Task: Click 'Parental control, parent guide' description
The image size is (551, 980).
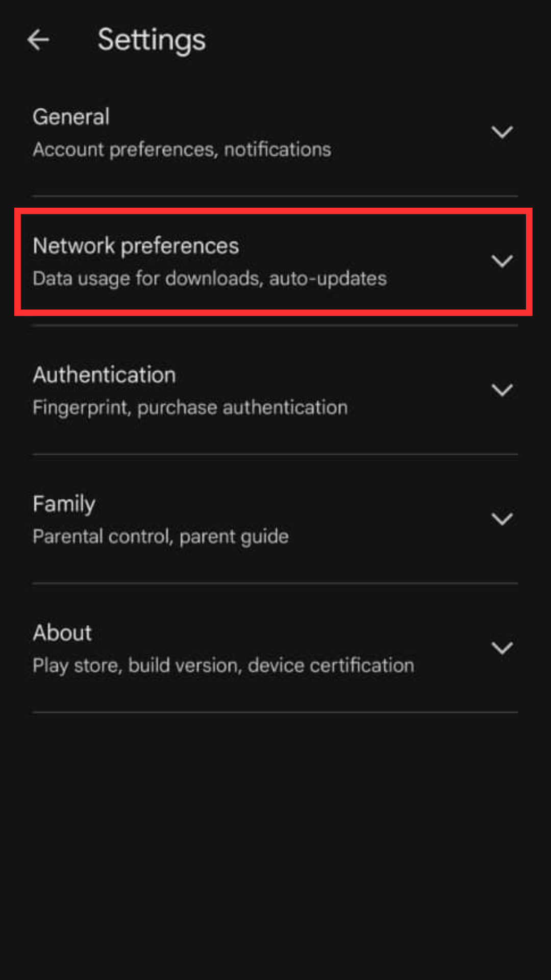Action: pos(161,537)
